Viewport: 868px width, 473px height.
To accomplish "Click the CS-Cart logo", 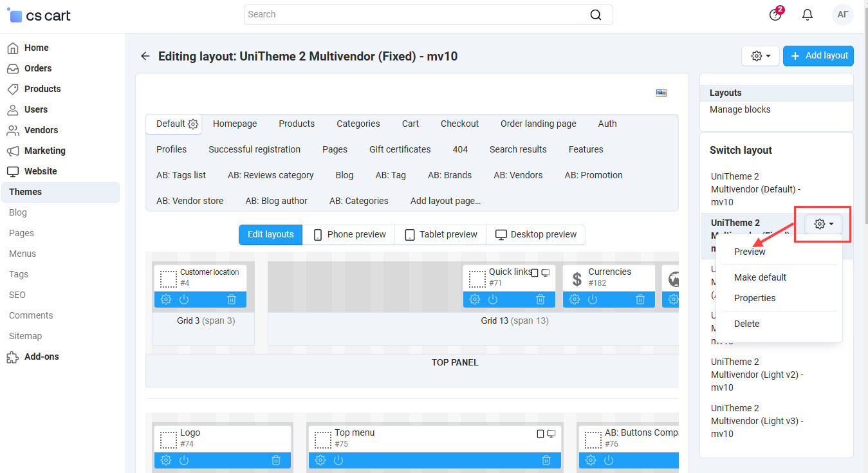I will (39, 15).
